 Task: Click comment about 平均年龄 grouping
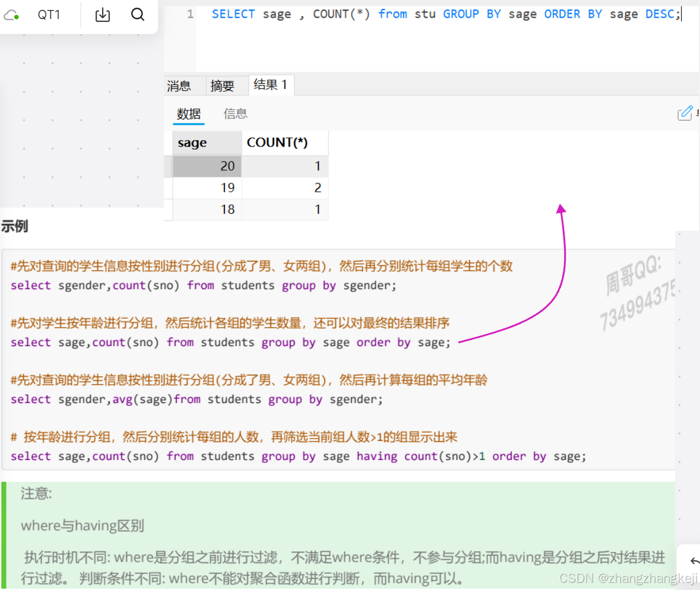coord(249,380)
